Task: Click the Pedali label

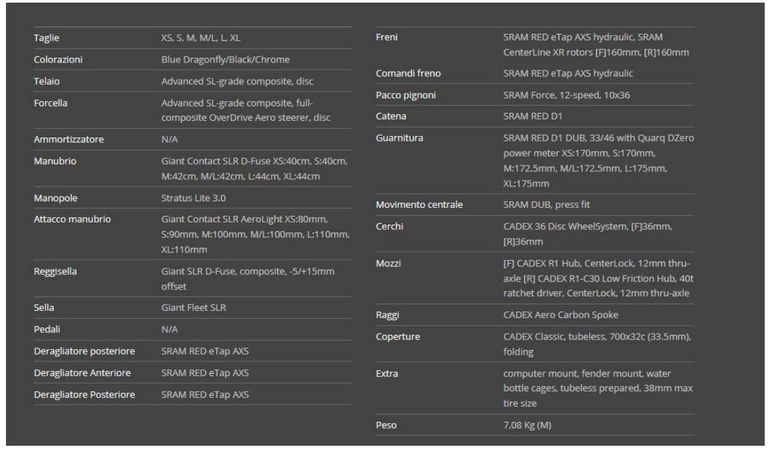Action: pyautogui.click(x=47, y=329)
